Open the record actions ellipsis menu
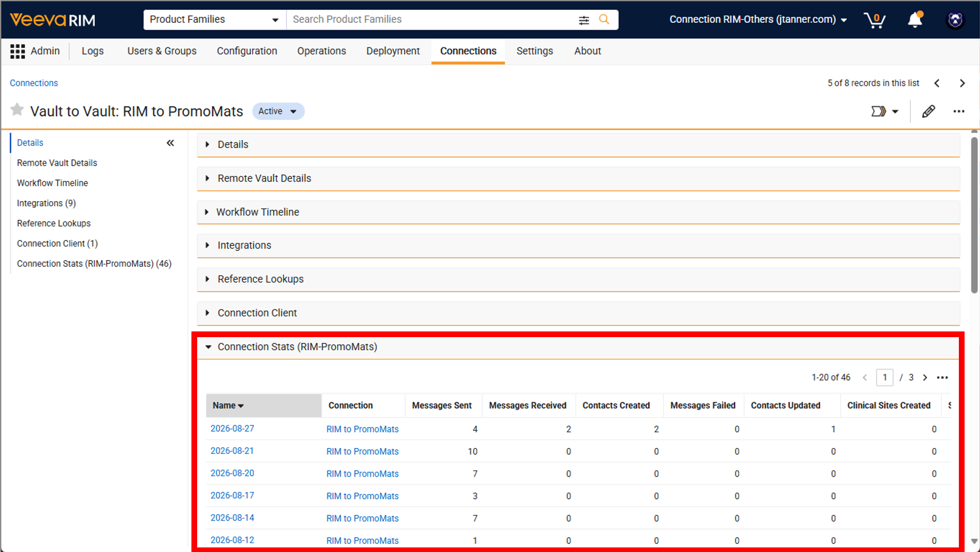The width and height of the screenshot is (980, 552). (959, 111)
